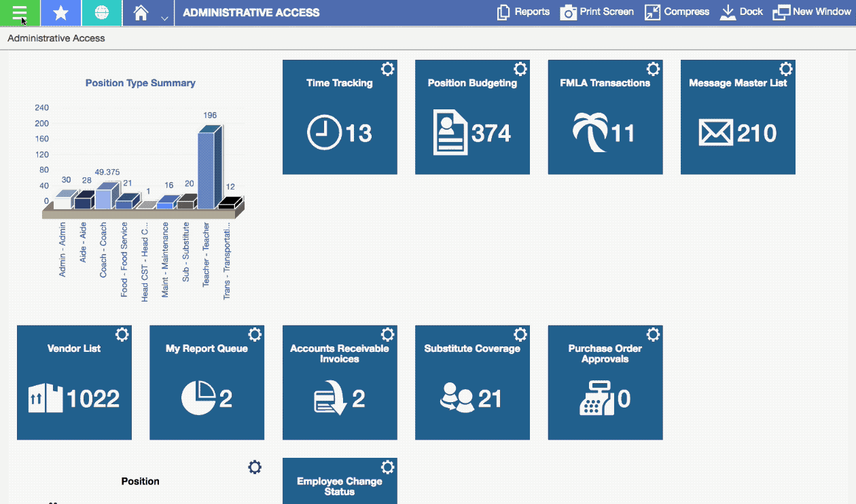Open My Report Queue tile gear

[255, 335]
